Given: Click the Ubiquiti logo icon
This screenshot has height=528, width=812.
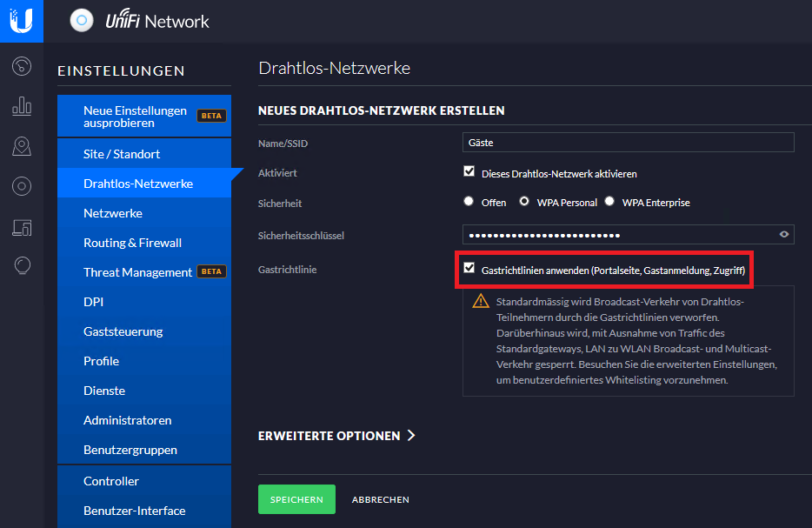Looking at the screenshot, I should [x=21, y=21].
